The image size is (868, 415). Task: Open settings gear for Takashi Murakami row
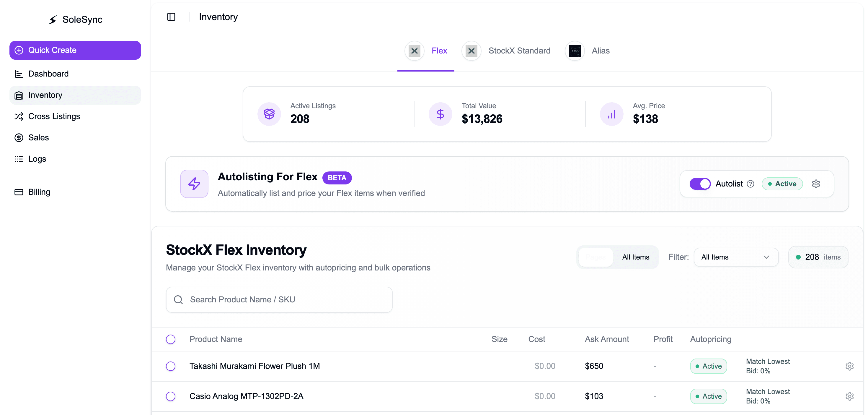849,366
